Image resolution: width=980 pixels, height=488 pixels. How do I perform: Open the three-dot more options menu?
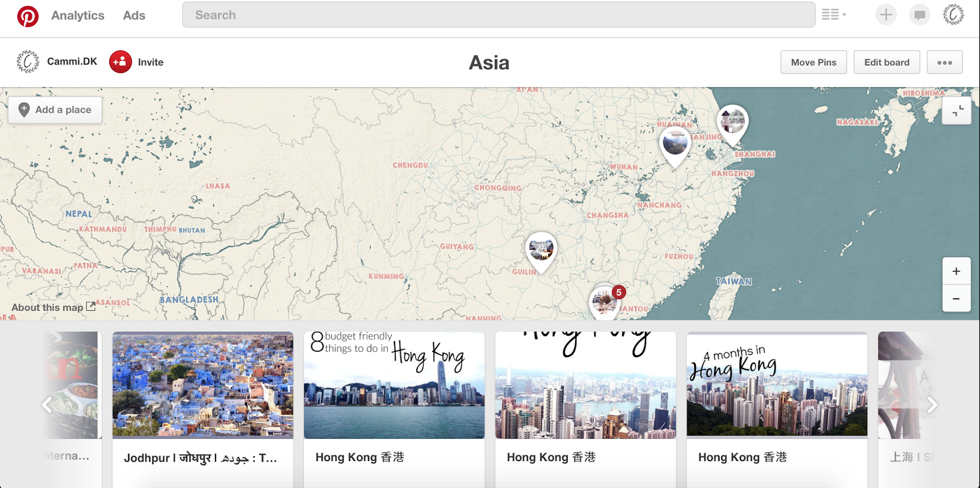(x=944, y=62)
